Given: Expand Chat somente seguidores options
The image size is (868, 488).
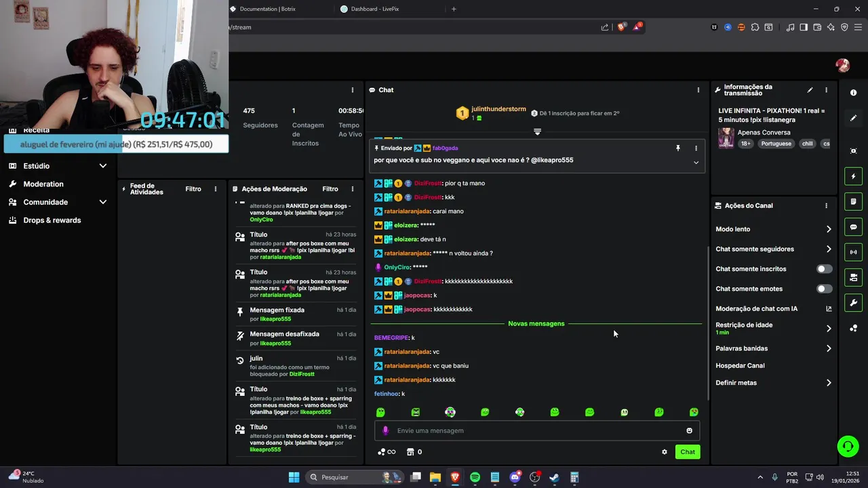Looking at the screenshot, I should pos(829,249).
